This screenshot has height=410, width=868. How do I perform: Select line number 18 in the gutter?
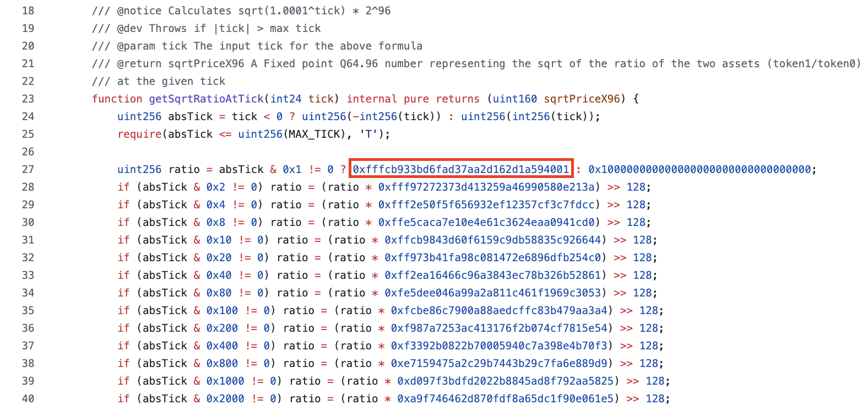28,10
